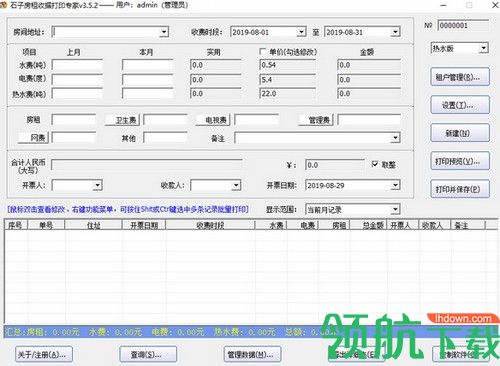Open the 开票人 dropdown
Viewport: 500px width, 366px height.
[97, 185]
